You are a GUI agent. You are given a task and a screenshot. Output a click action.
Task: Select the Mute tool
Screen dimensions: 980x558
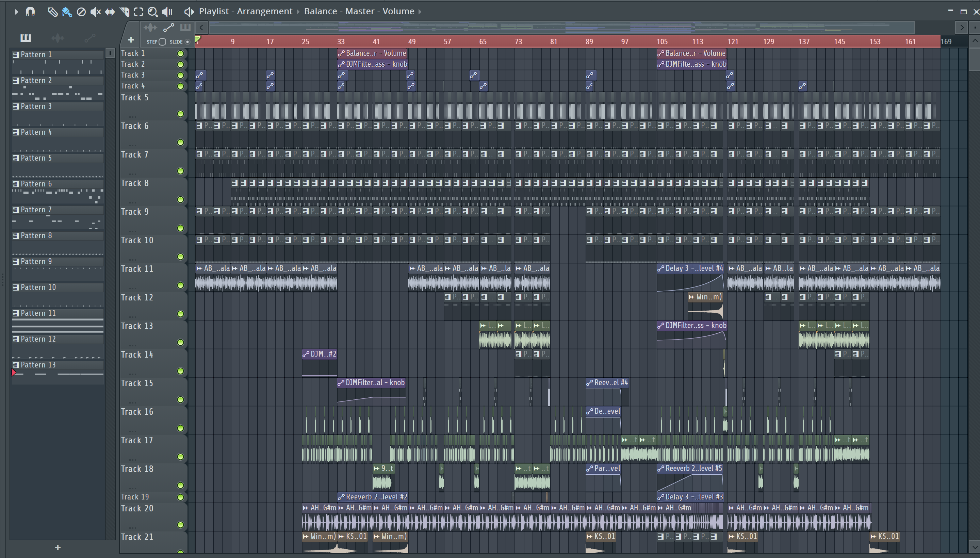point(95,12)
